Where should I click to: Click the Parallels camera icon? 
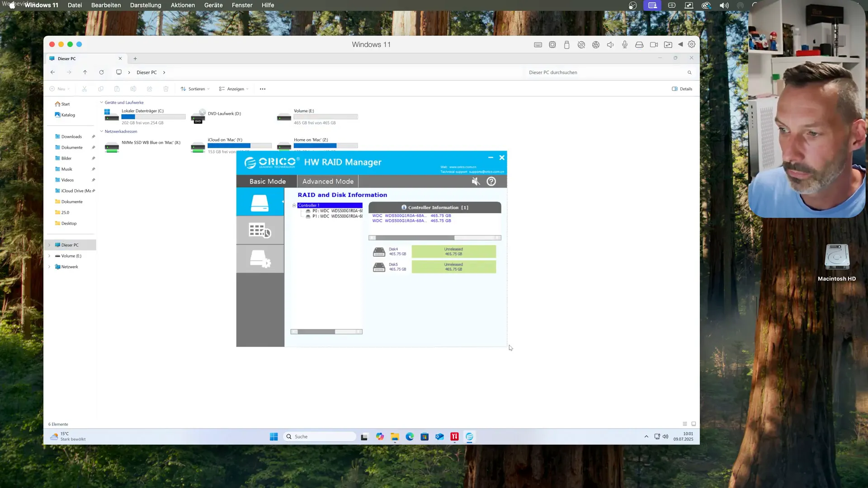click(x=654, y=45)
